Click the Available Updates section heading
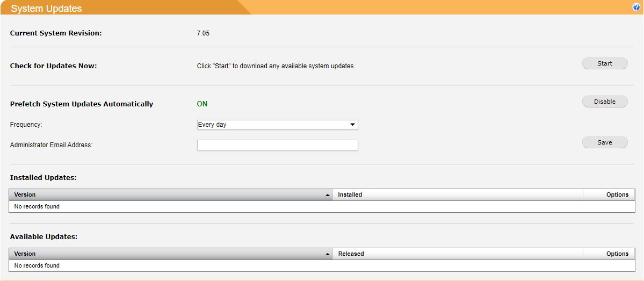644x281 pixels. click(x=44, y=237)
